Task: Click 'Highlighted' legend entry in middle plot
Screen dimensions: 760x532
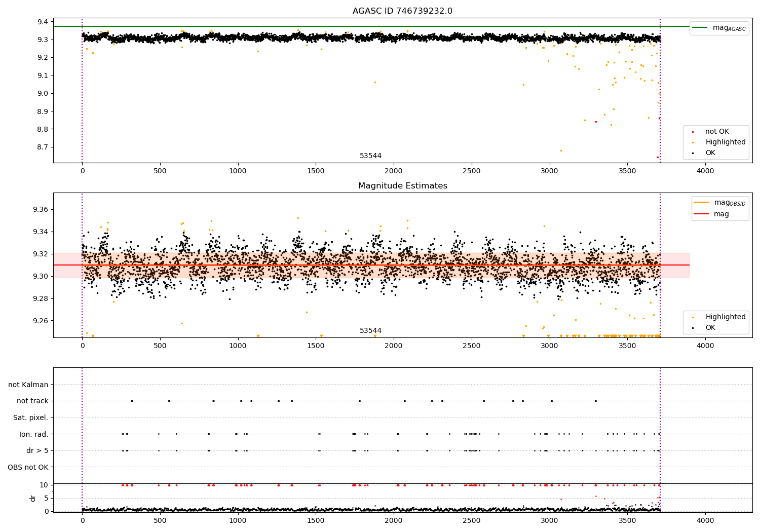Action: tap(719, 317)
